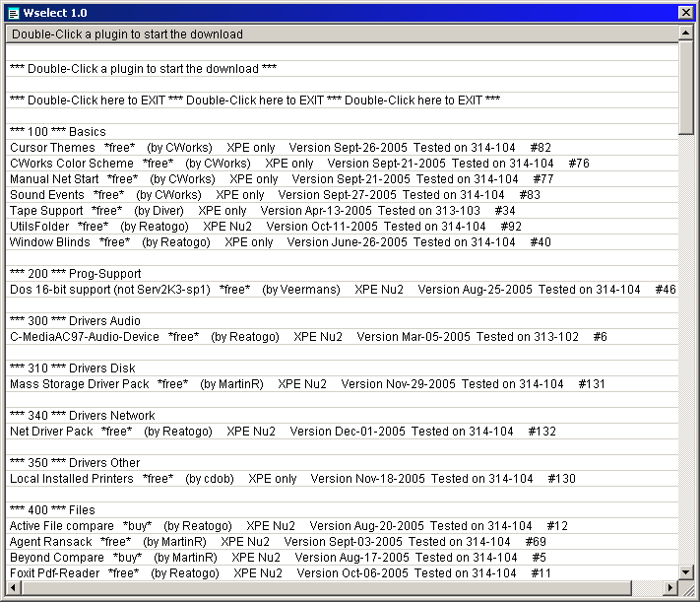Select the Active File compare plugin row
700x602 pixels.
[342, 526]
